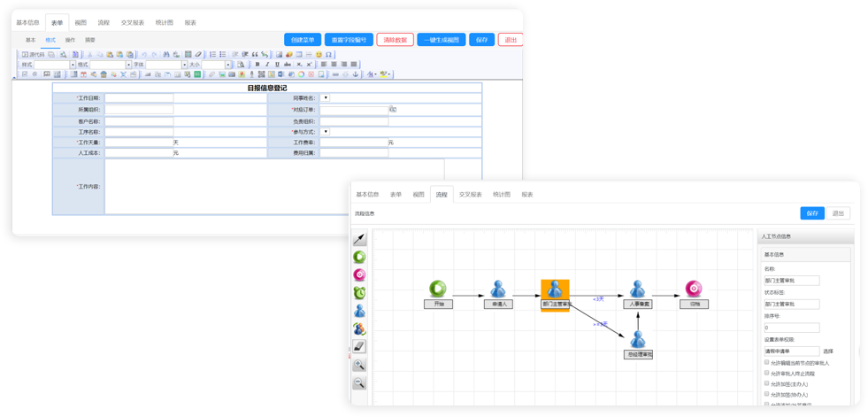Select the alarm clock timer node tool
This screenshot has height=417, width=868.
click(x=359, y=292)
